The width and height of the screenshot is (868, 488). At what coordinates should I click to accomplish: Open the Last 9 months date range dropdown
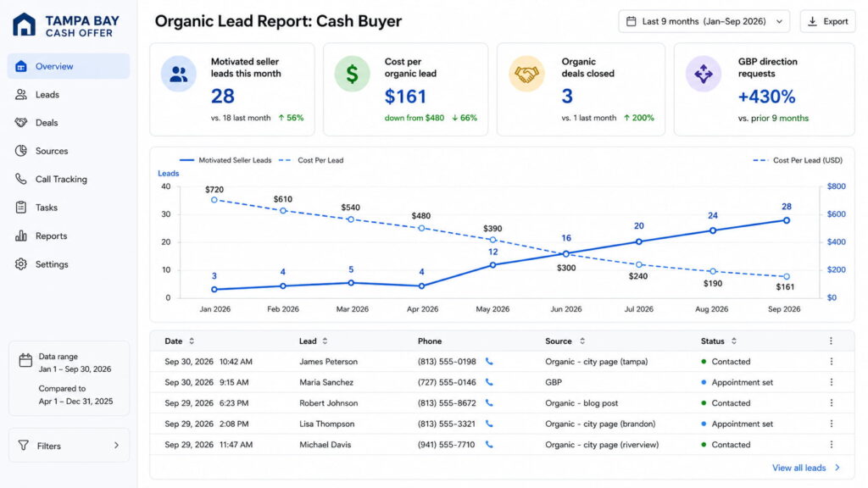tap(704, 21)
